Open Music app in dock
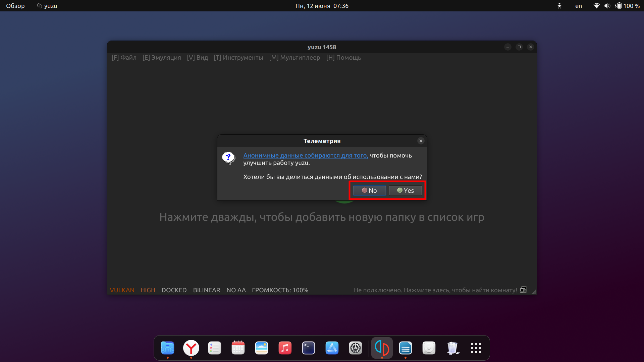644x362 pixels. click(x=285, y=348)
